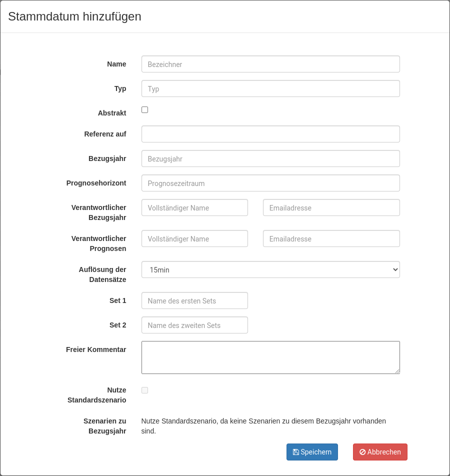The height and width of the screenshot is (476, 450).
Task: Save the form with Speichern button
Action: point(312,452)
